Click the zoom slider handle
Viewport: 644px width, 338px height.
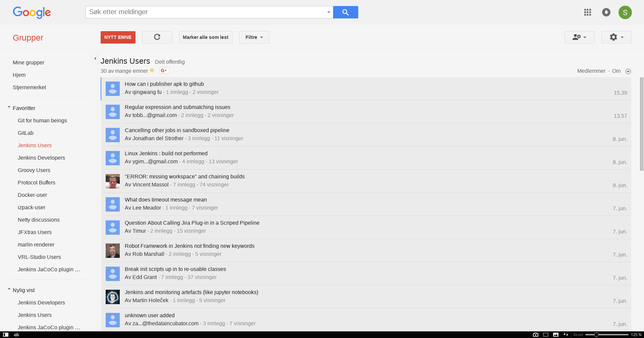[596, 335]
